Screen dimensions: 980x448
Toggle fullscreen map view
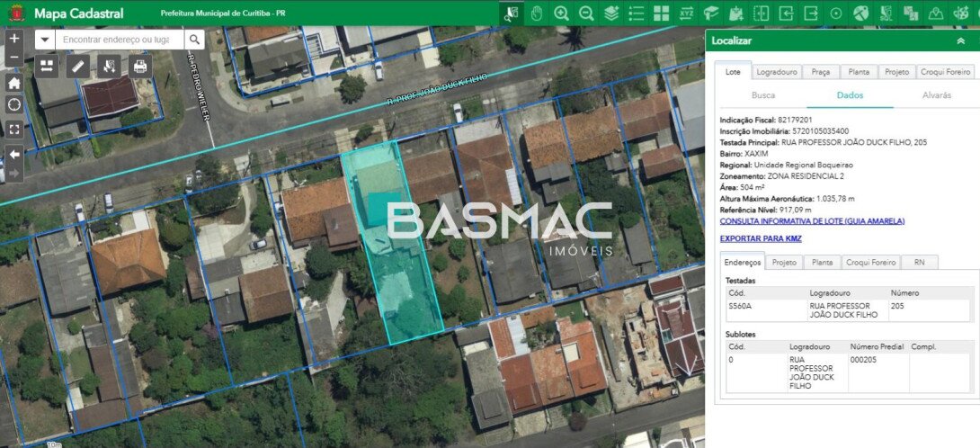(14, 130)
